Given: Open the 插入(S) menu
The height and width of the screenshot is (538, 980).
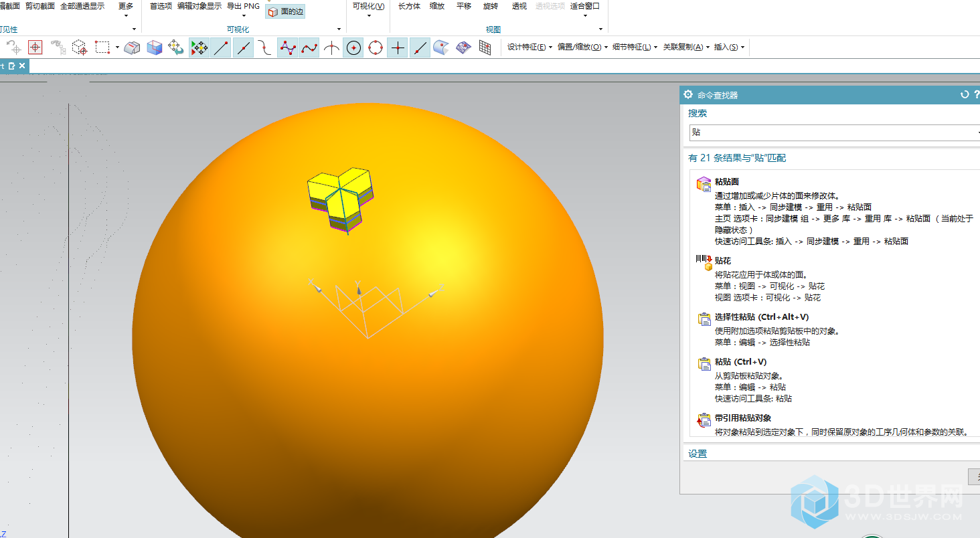Looking at the screenshot, I should click(729, 47).
